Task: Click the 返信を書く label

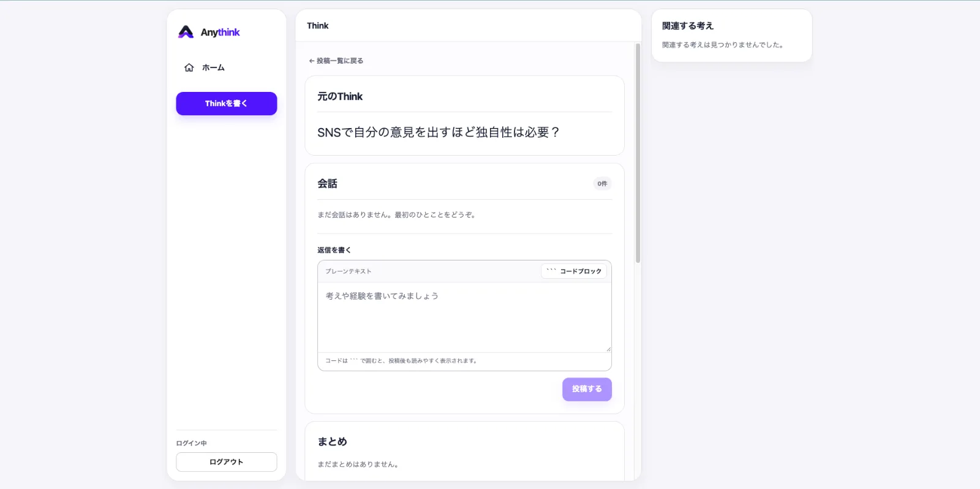Action: (x=334, y=250)
